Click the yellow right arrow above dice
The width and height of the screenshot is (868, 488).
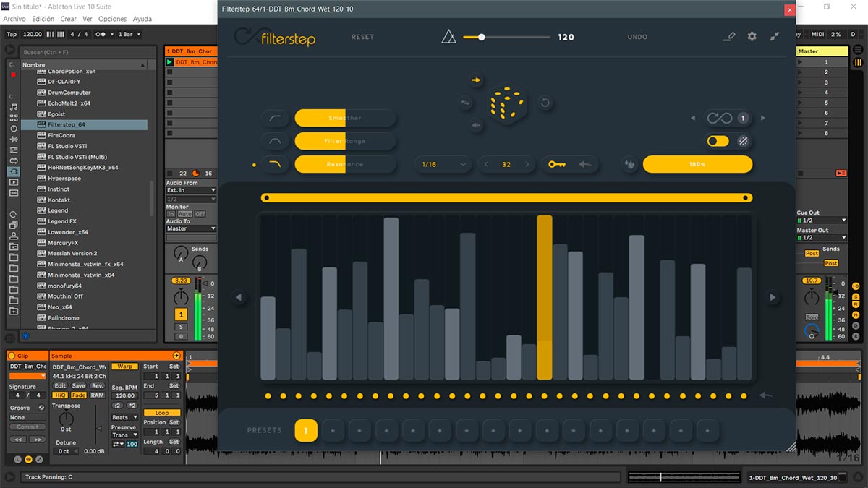[x=476, y=80]
